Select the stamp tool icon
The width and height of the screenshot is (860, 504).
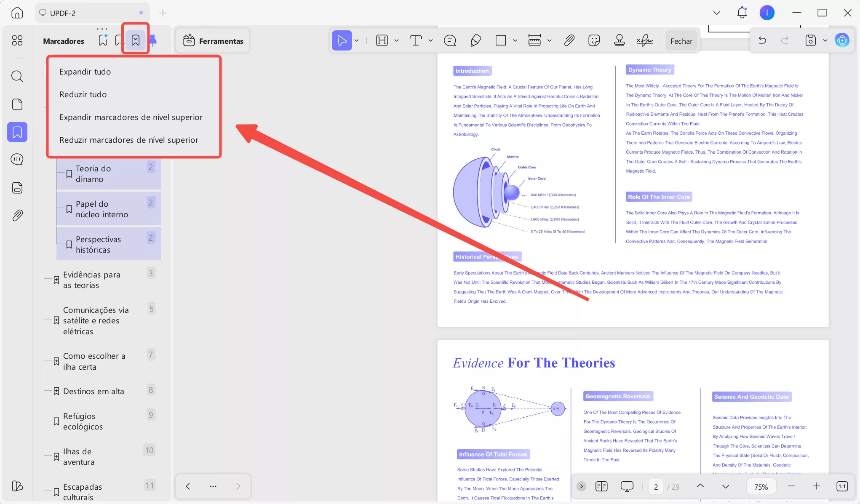(619, 40)
